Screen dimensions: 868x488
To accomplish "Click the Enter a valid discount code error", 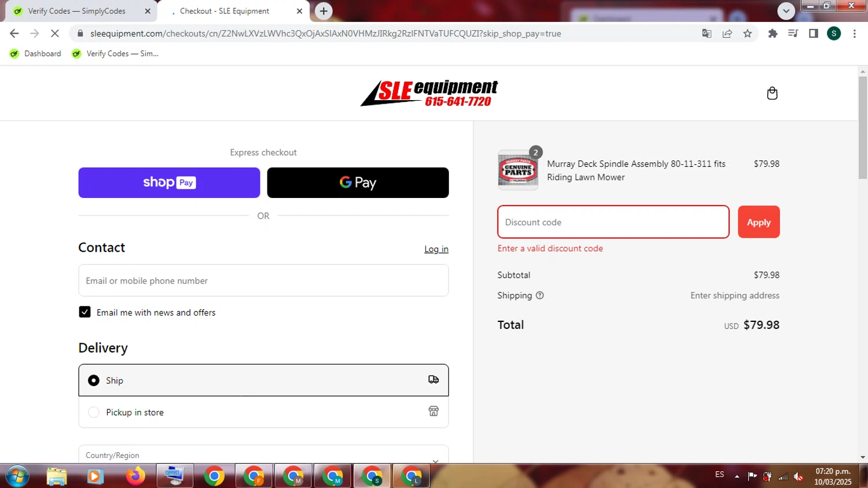I will pos(550,248).
